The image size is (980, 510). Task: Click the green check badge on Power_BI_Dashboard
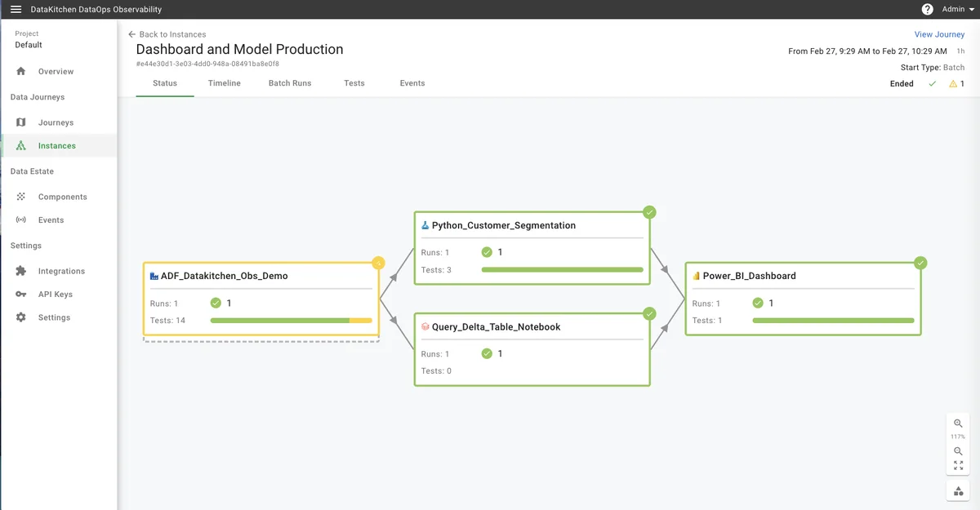tap(920, 263)
